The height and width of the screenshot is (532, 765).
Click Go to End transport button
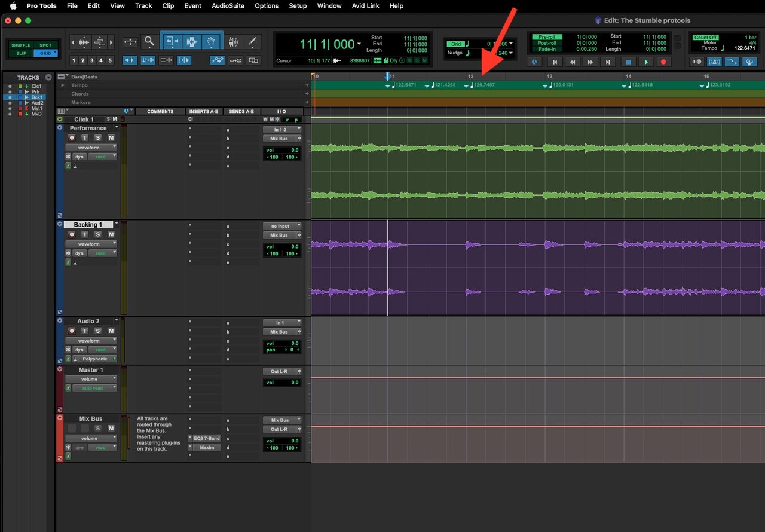click(609, 62)
